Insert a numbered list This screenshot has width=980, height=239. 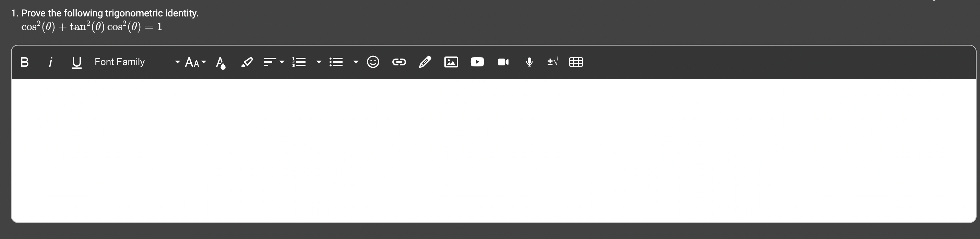(x=299, y=62)
